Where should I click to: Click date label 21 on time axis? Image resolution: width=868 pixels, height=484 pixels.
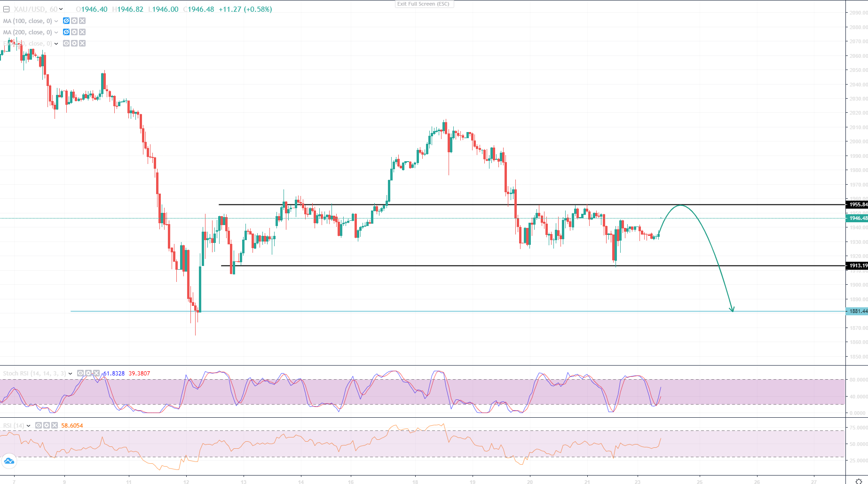point(587,482)
